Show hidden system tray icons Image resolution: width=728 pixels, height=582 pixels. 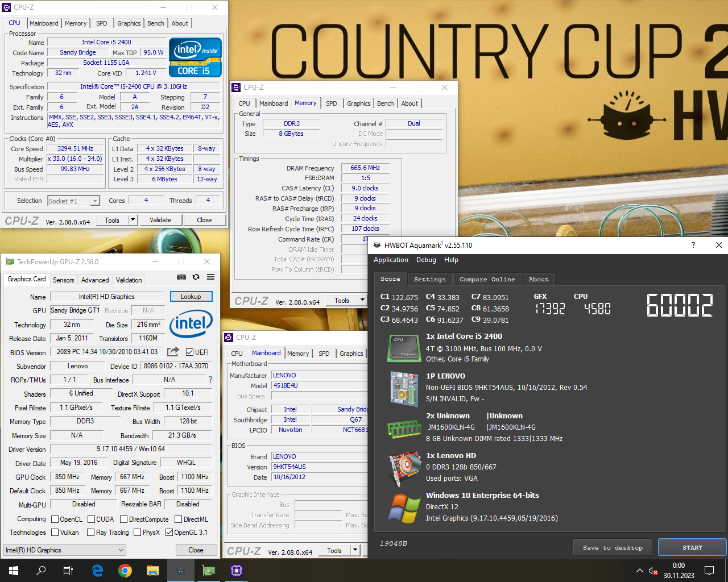click(640, 571)
